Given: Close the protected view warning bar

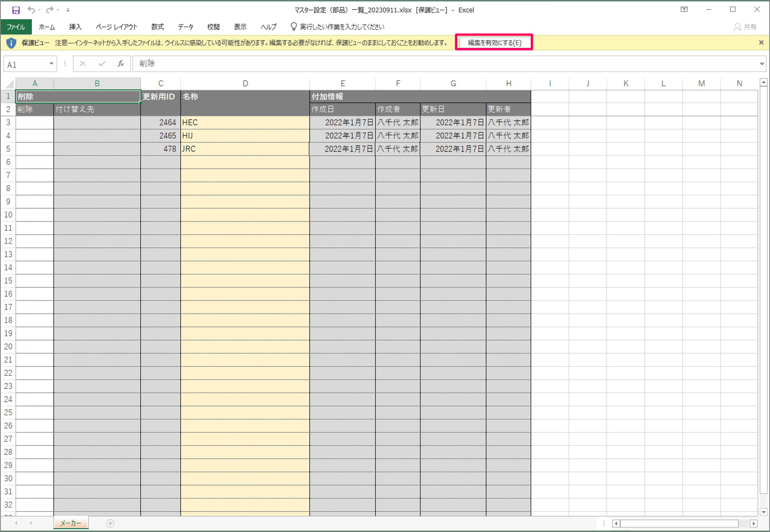Looking at the screenshot, I should pos(761,43).
